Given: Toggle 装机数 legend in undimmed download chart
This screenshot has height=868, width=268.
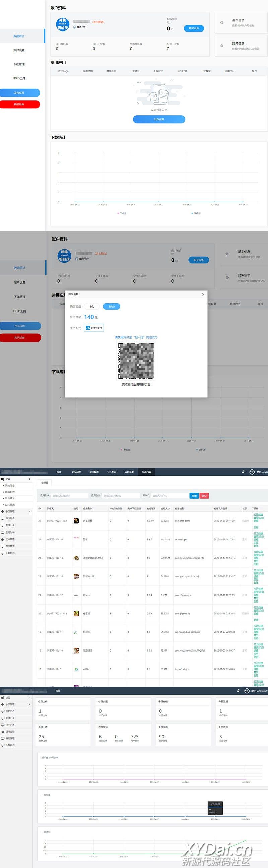Looking at the screenshot, I should [x=196, y=213].
